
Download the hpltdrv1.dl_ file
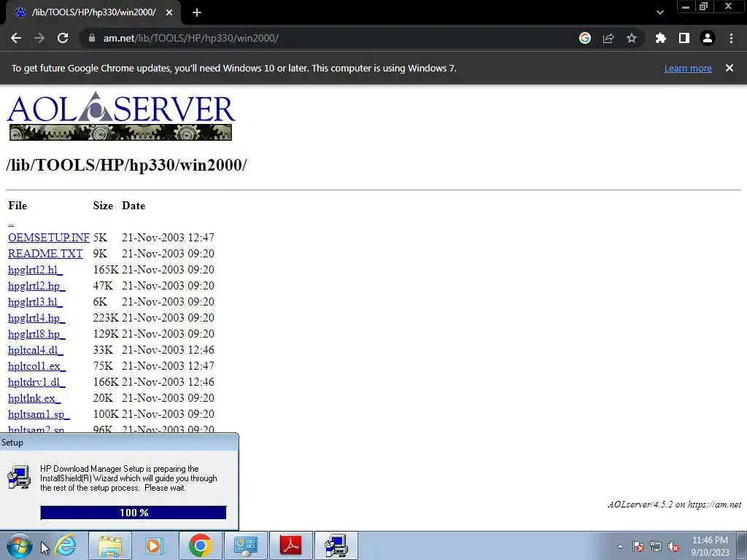(x=36, y=382)
